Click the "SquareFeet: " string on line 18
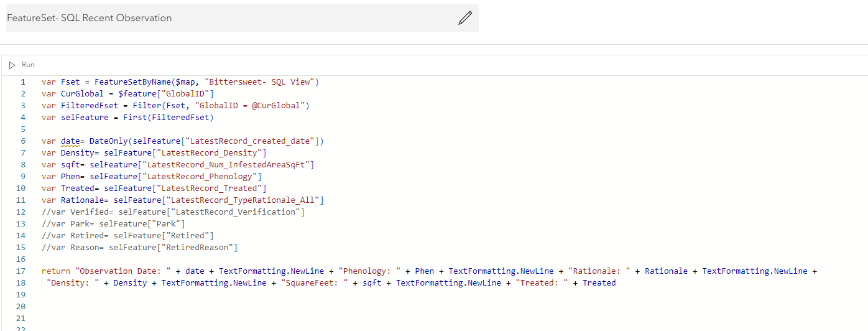The image size is (868, 331). click(x=319, y=283)
